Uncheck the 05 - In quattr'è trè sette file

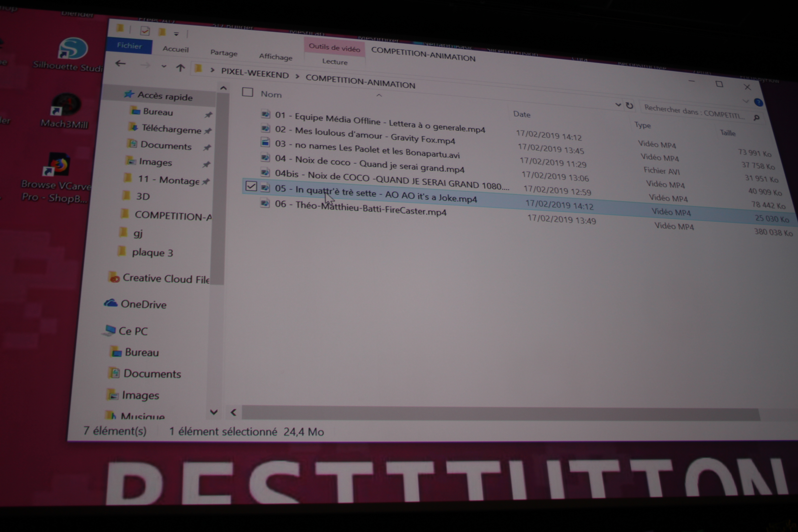[x=251, y=186]
